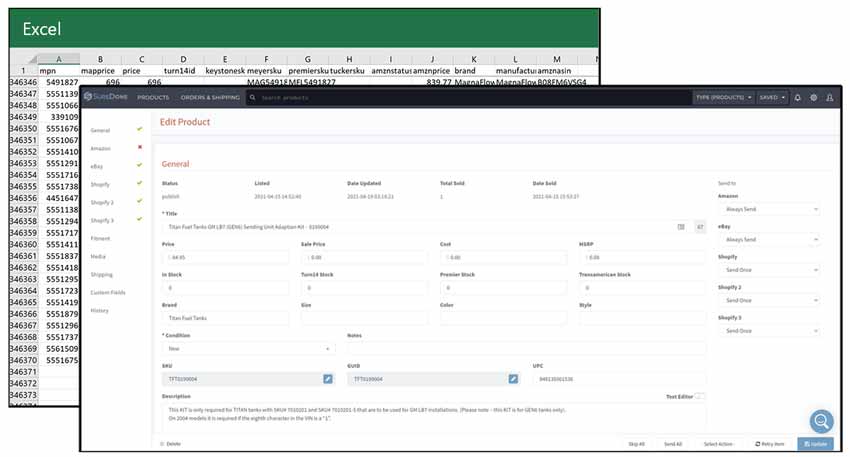Go to the eBay section in the sidebar

pos(96,166)
